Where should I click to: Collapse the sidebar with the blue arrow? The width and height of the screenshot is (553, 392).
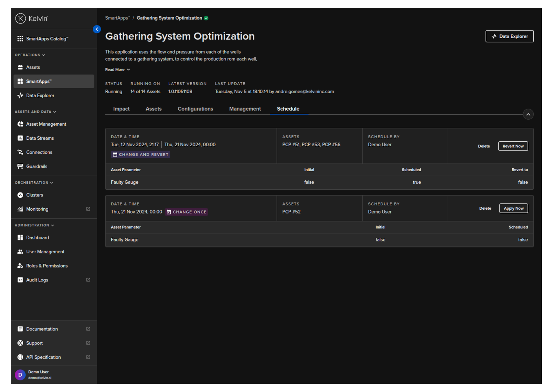point(97,29)
